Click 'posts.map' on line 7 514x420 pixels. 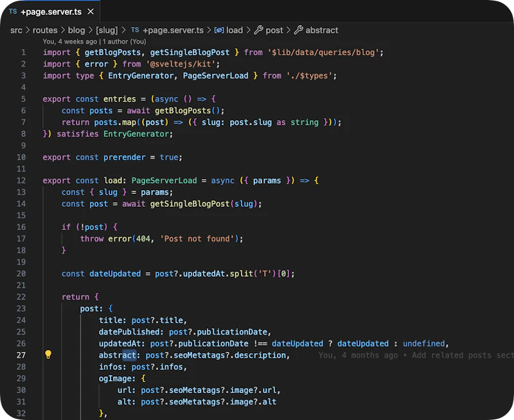click(x=115, y=123)
